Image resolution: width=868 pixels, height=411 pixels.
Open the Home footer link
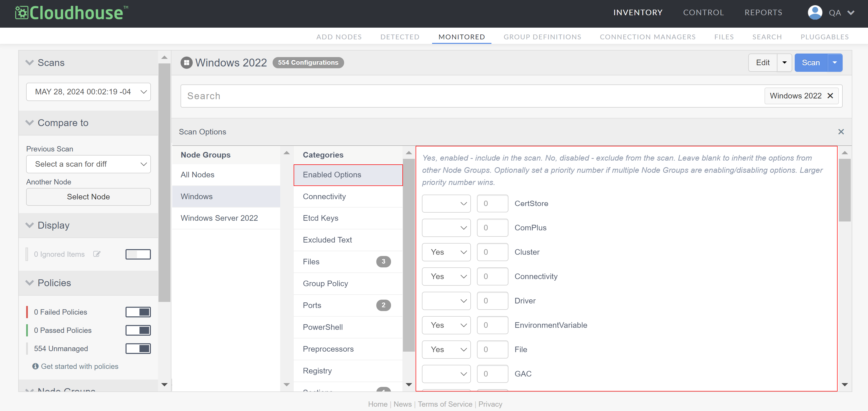pyautogui.click(x=377, y=404)
